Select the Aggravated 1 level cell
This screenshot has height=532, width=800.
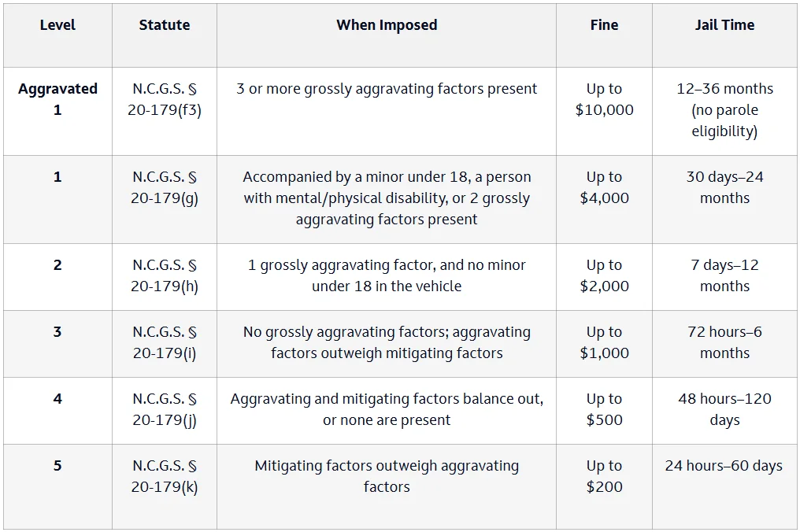(x=57, y=111)
